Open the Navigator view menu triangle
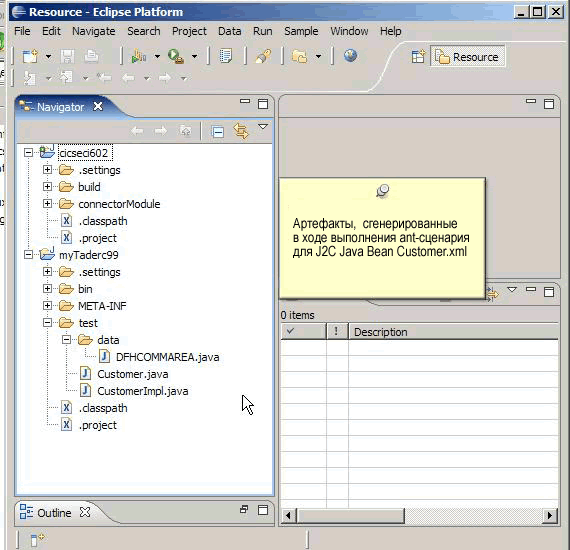Screen dimensions: 570x550 [x=263, y=127]
